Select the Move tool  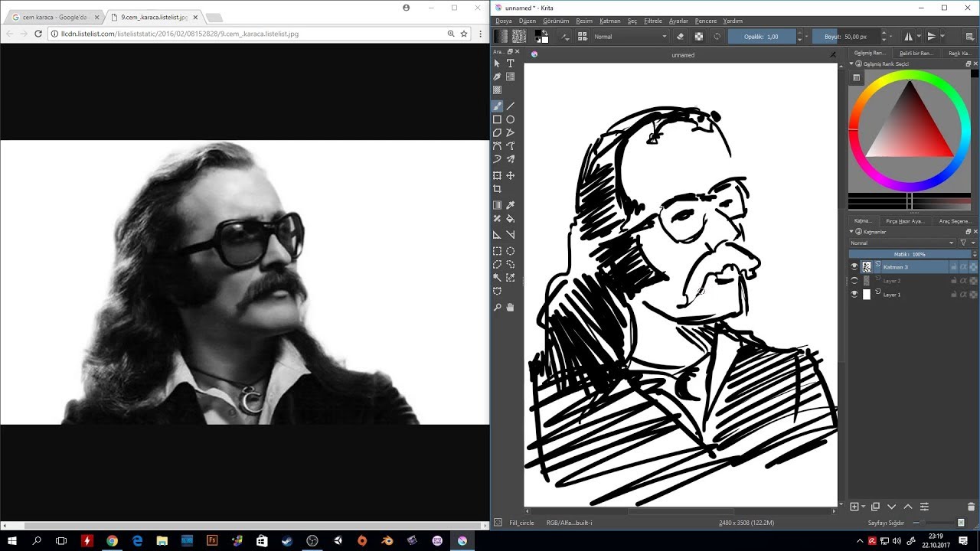[511, 176]
